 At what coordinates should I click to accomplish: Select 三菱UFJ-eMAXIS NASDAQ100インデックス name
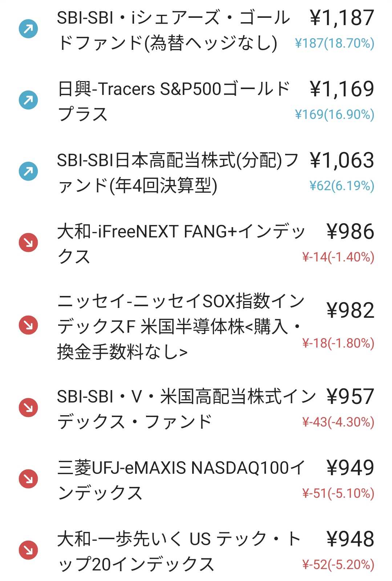pos(181,480)
